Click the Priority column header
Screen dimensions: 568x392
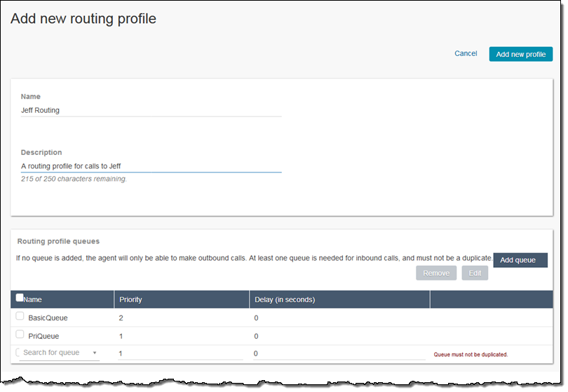[x=131, y=300]
